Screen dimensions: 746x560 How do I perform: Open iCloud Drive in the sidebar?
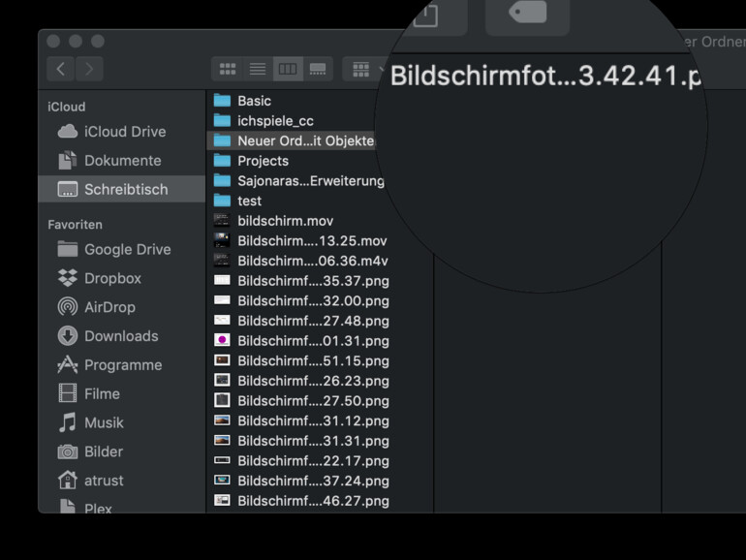124,132
